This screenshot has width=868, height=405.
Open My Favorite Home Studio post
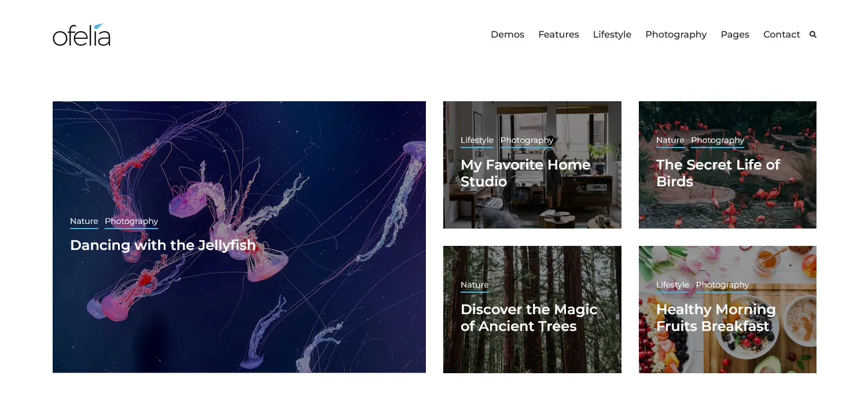[x=525, y=173]
